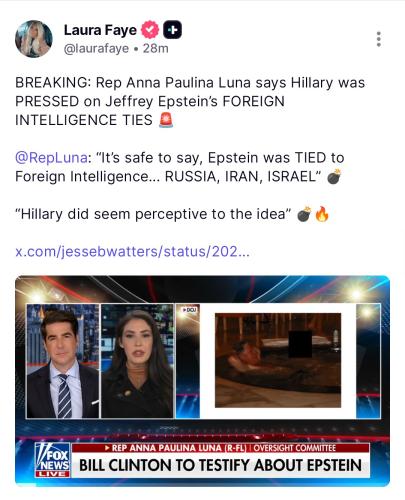Click the red siren emoji after TIES
The width and height of the screenshot is (405, 500).
tap(166, 120)
